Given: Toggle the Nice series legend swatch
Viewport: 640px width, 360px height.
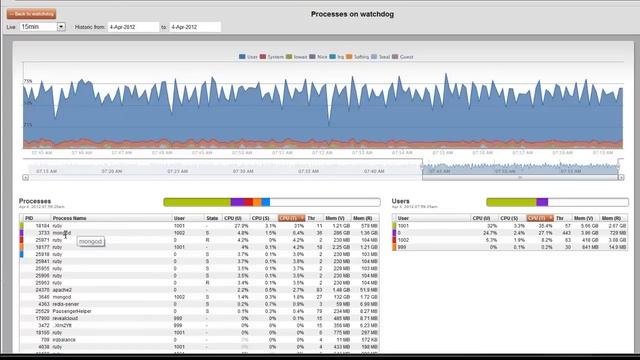Looking at the screenshot, I should (x=312, y=57).
